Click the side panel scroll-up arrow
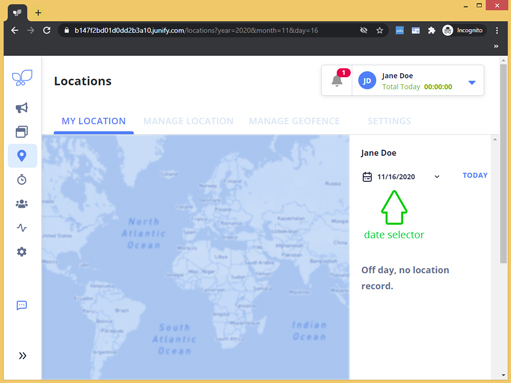This screenshot has height=383, width=511. (495, 140)
